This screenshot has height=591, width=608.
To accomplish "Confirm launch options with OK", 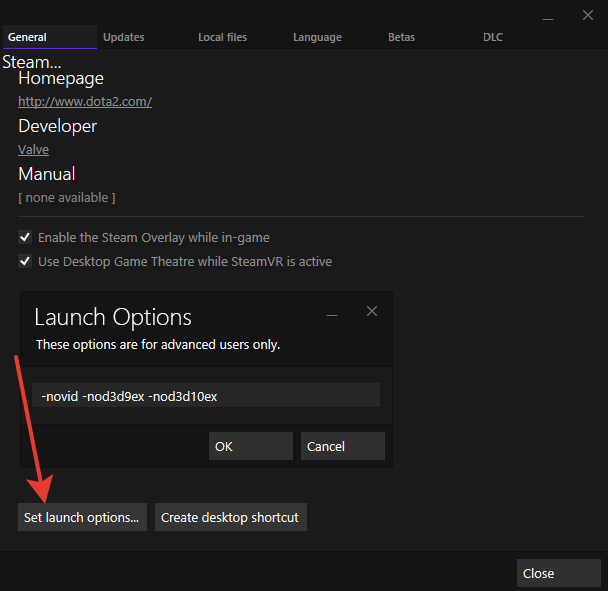I will [250, 446].
